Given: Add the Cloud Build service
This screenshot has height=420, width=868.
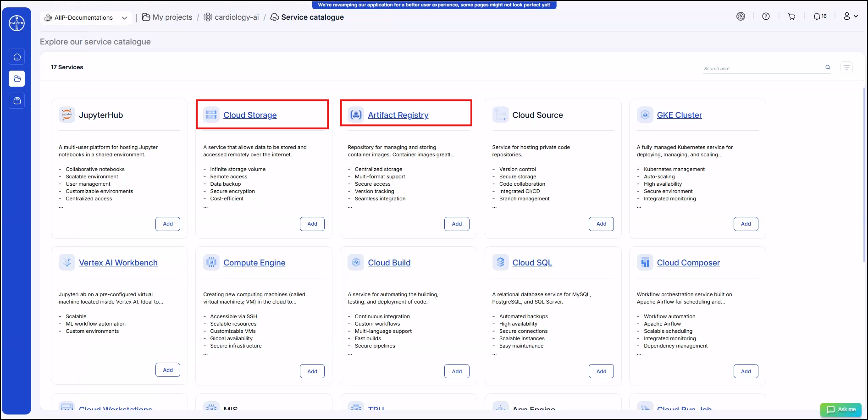Looking at the screenshot, I should click(x=457, y=371).
